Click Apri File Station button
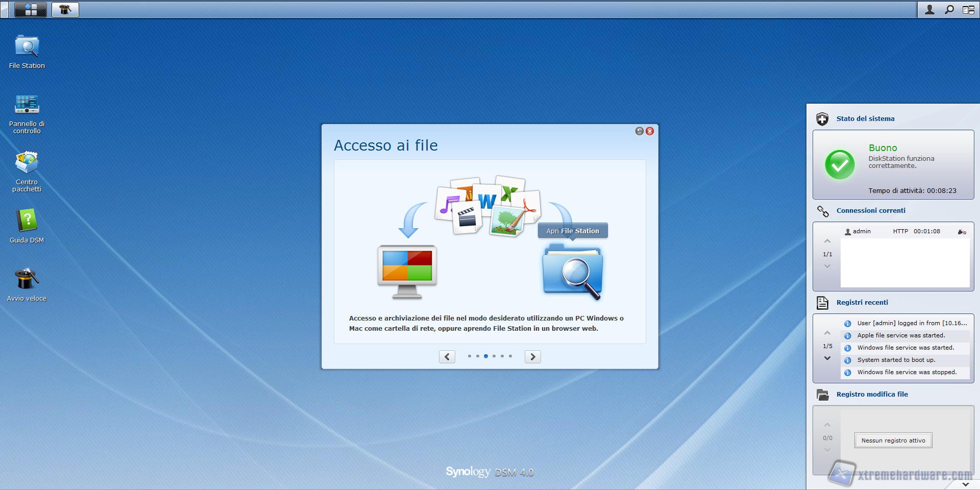This screenshot has height=490, width=980. [573, 231]
